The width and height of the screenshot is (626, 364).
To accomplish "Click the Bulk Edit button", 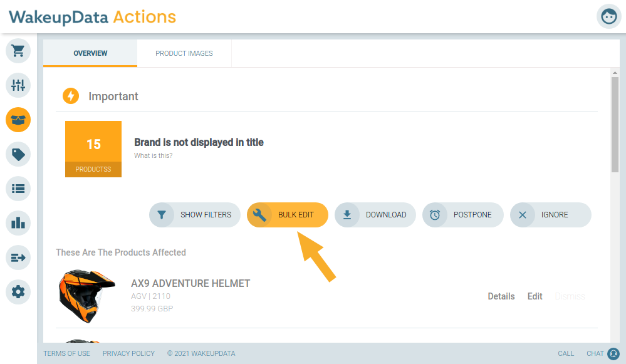I will coord(288,215).
